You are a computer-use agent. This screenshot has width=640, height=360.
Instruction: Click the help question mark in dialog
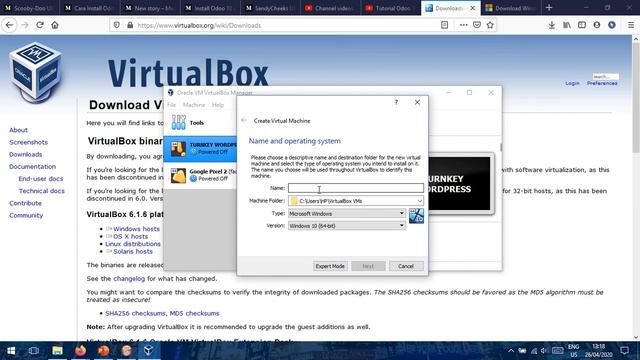pos(396,102)
